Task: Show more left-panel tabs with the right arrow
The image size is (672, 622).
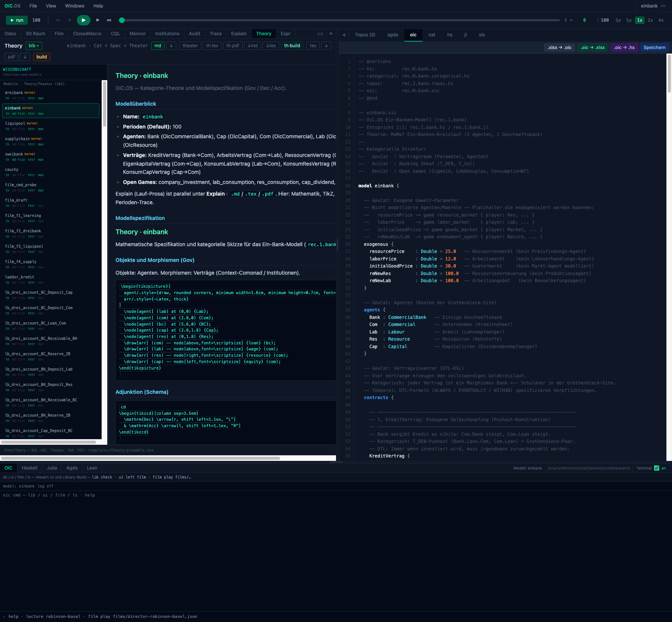Action: tap(331, 34)
